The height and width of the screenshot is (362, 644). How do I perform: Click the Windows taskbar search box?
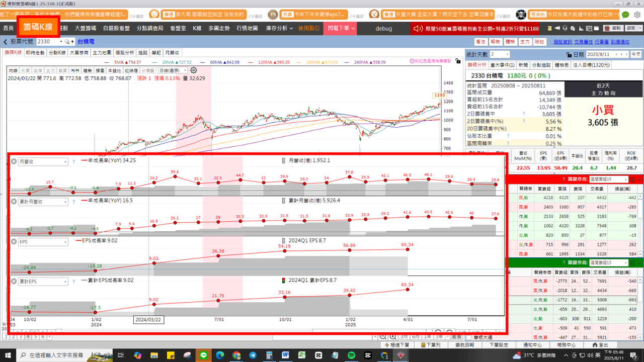64,355
